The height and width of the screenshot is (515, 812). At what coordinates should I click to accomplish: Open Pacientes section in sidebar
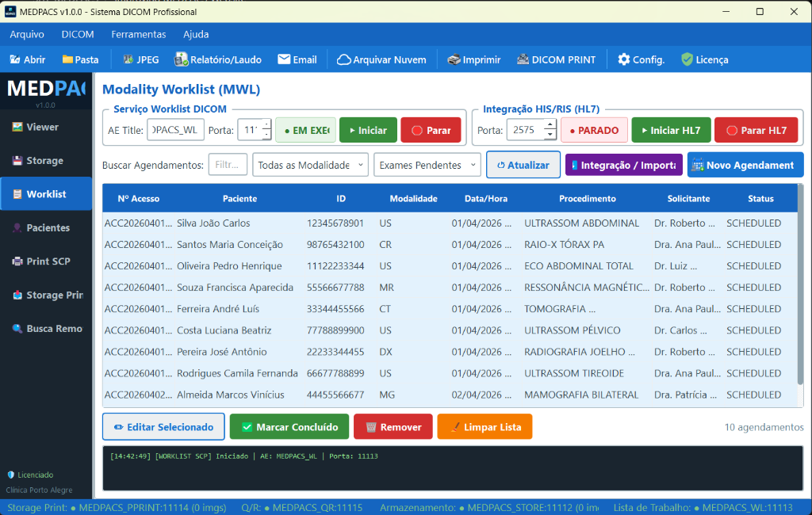(46, 227)
